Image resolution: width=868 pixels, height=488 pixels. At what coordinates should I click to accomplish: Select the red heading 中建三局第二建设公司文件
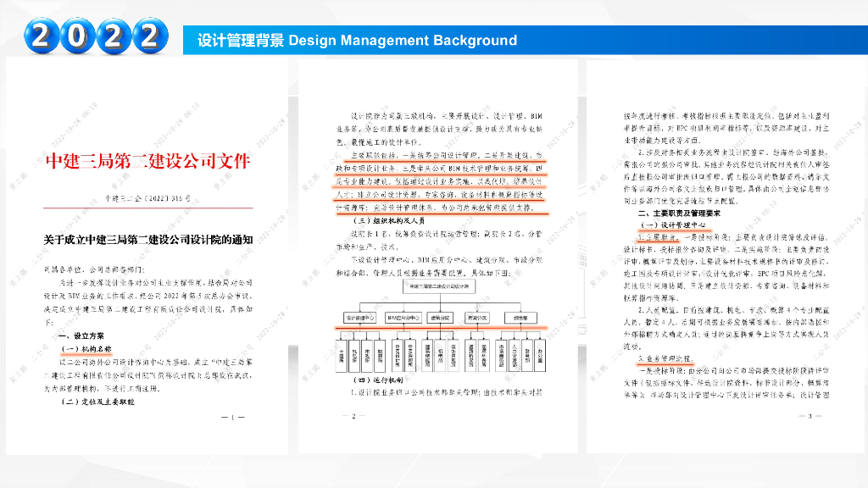pyautogui.click(x=147, y=160)
